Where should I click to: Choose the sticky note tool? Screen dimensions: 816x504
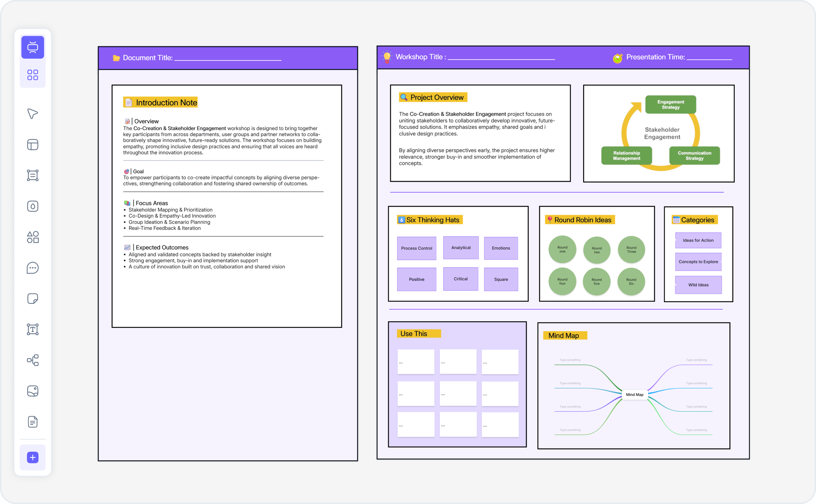[33, 298]
